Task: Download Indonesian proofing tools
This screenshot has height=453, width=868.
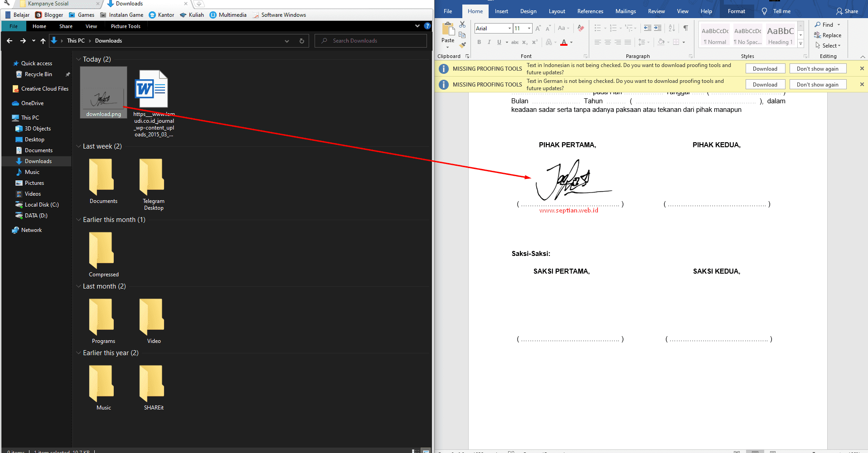Action: point(765,69)
